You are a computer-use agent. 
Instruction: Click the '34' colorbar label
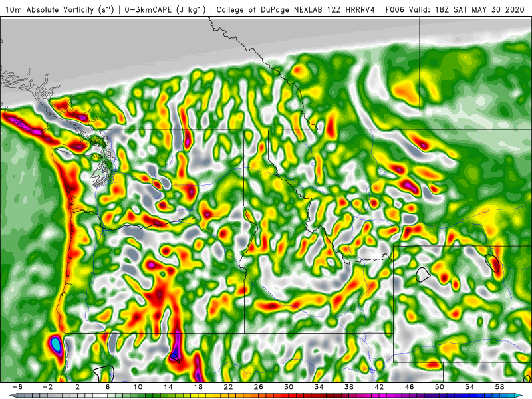point(319,387)
